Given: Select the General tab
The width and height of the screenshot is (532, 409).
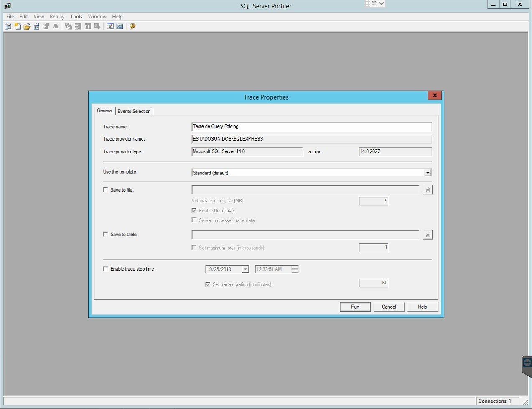Looking at the screenshot, I should coord(104,110).
